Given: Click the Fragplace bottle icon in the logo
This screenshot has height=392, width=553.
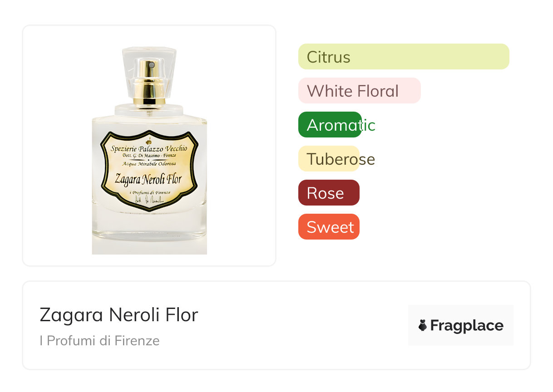Looking at the screenshot, I should (x=423, y=325).
